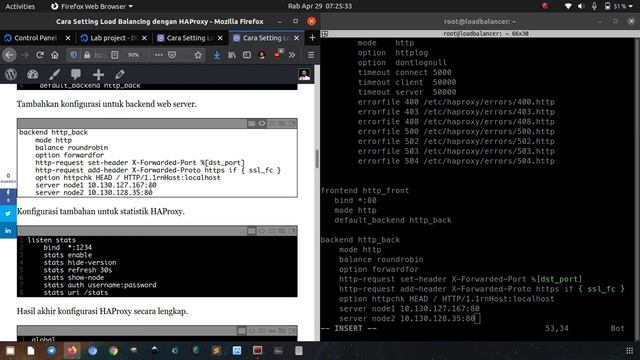Image resolution: width=640 pixels, height=360 pixels.
Task: Open tracking protection shield in address bar
Action: pyautogui.click(x=73, y=55)
